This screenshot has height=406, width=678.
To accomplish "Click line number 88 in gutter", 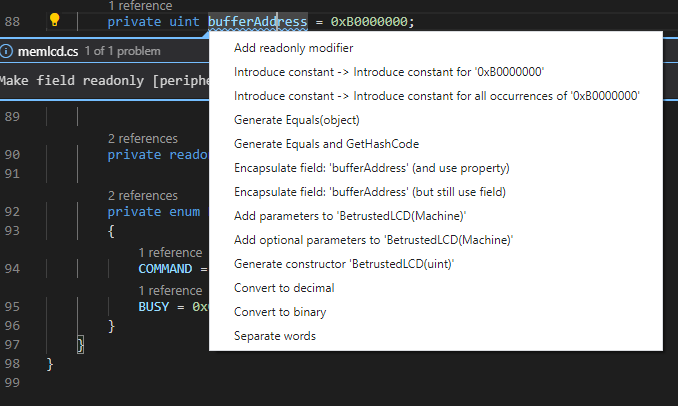I will pyautogui.click(x=12, y=22).
